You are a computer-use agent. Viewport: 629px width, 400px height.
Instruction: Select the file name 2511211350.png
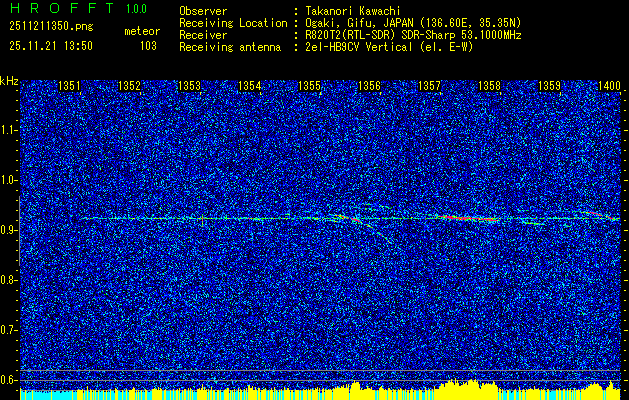[x=51, y=27]
